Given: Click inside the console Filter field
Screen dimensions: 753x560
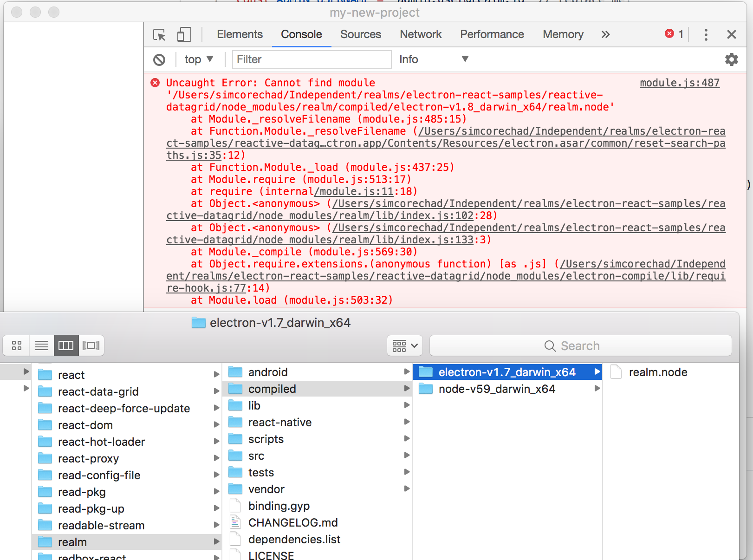Looking at the screenshot, I should 311,59.
